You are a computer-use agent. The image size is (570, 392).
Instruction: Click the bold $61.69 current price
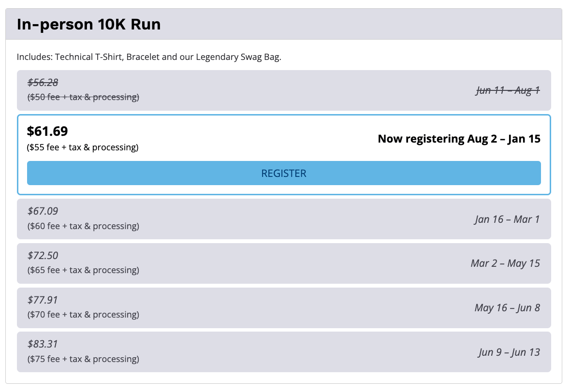(x=47, y=131)
